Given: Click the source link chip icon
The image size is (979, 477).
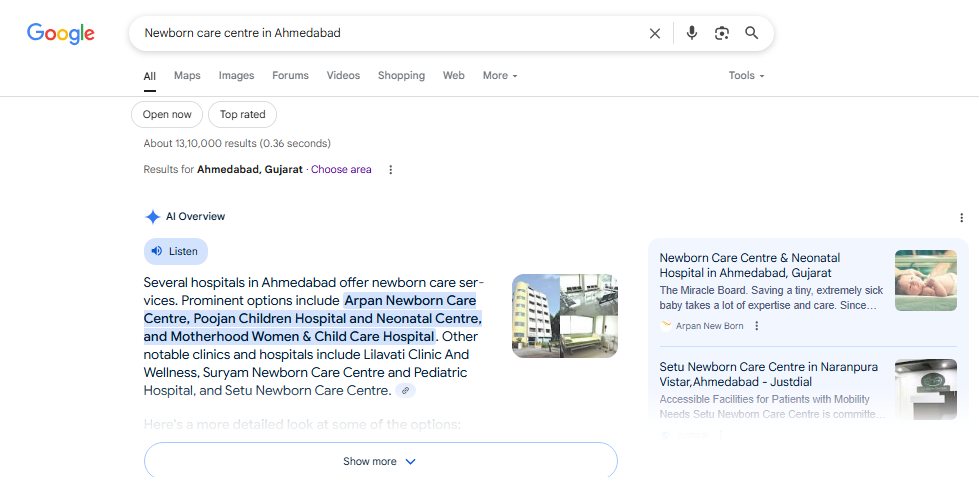Looking at the screenshot, I should tap(405, 391).
